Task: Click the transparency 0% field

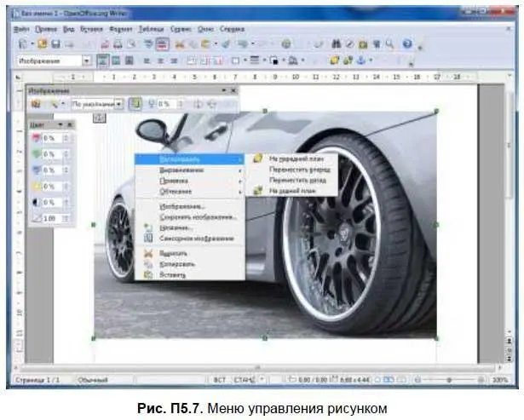Action: point(167,104)
